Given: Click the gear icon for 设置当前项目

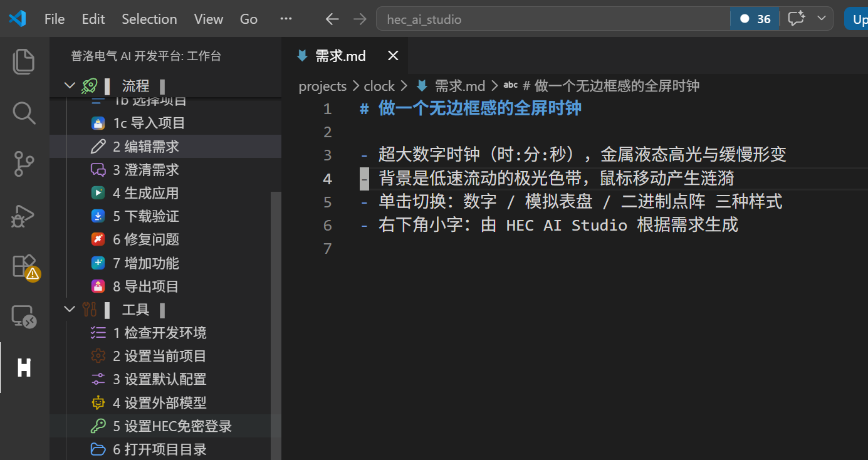Looking at the screenshot, I should [x=98, y=356].
